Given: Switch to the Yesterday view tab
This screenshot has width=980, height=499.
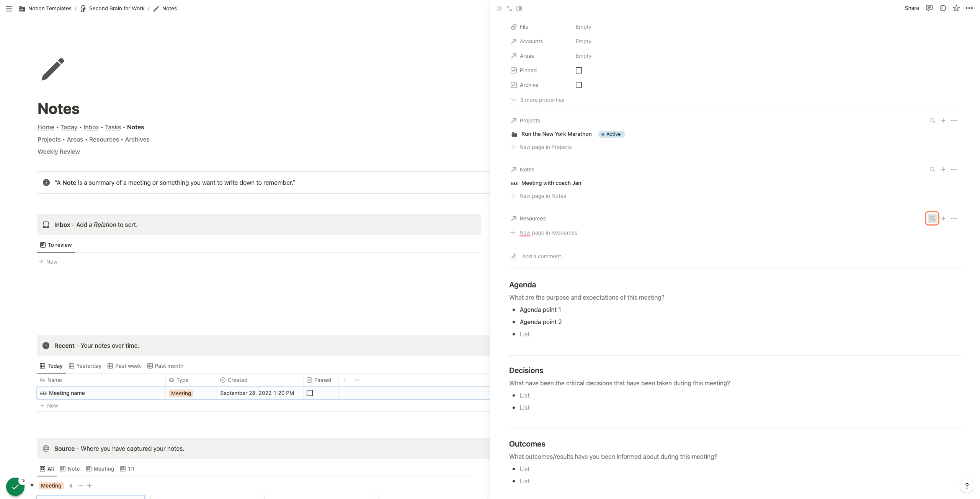Looking at the screenshot, I should coord(85,366).
